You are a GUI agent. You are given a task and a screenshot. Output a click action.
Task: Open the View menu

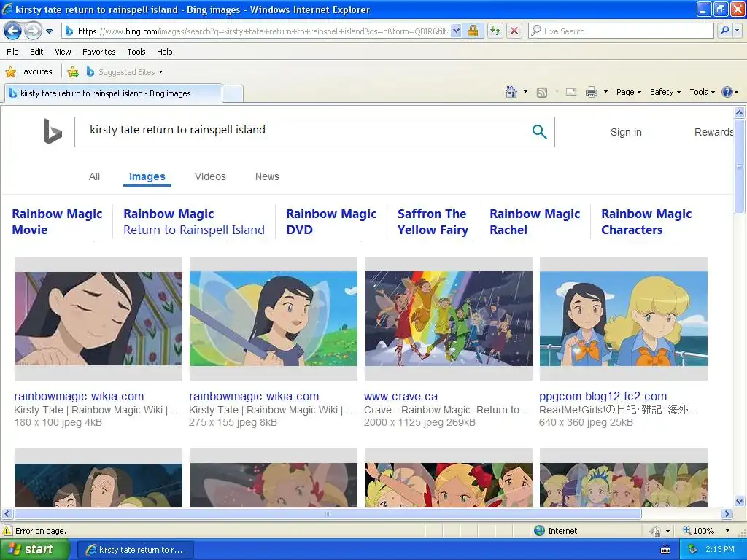click(x=63, y=52)
